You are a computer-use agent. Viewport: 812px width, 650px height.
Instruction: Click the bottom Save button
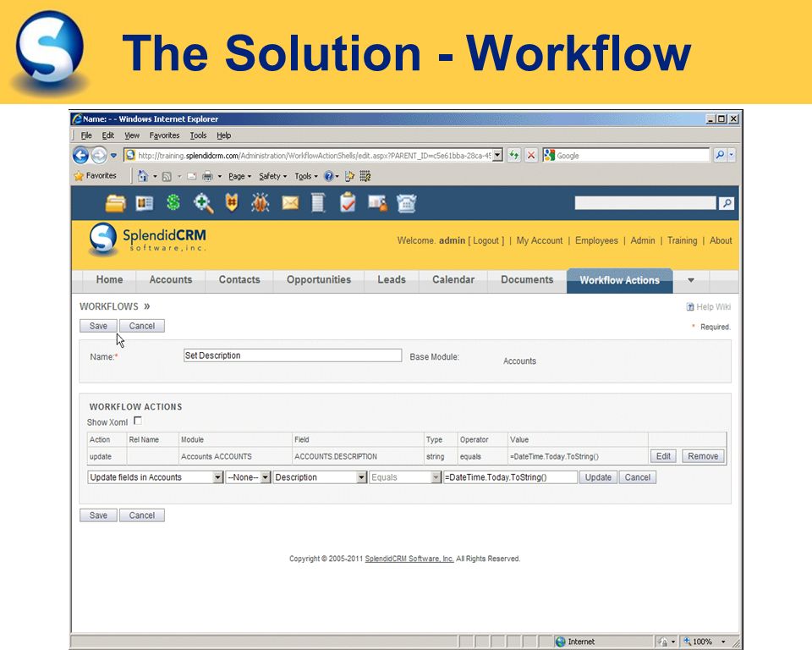(x=98, y=515)
